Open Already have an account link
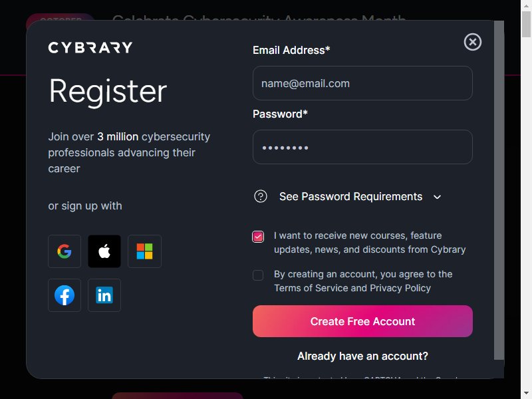532x399 pixels. point(362,356)
